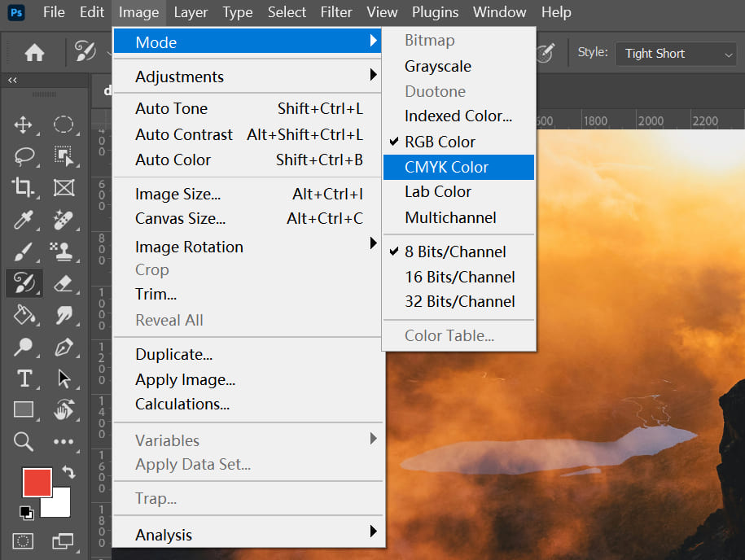745x560 pixels.
Task: Select the Horizontal Type tool
Action: click(24, 378)
